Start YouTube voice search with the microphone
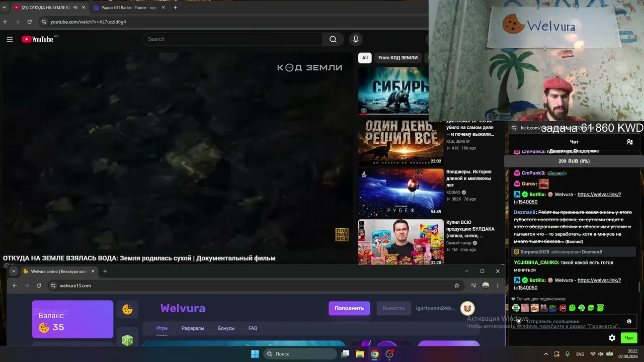Image resolution: width=644 pixels, height=362 pixels. tap(356, 39)
